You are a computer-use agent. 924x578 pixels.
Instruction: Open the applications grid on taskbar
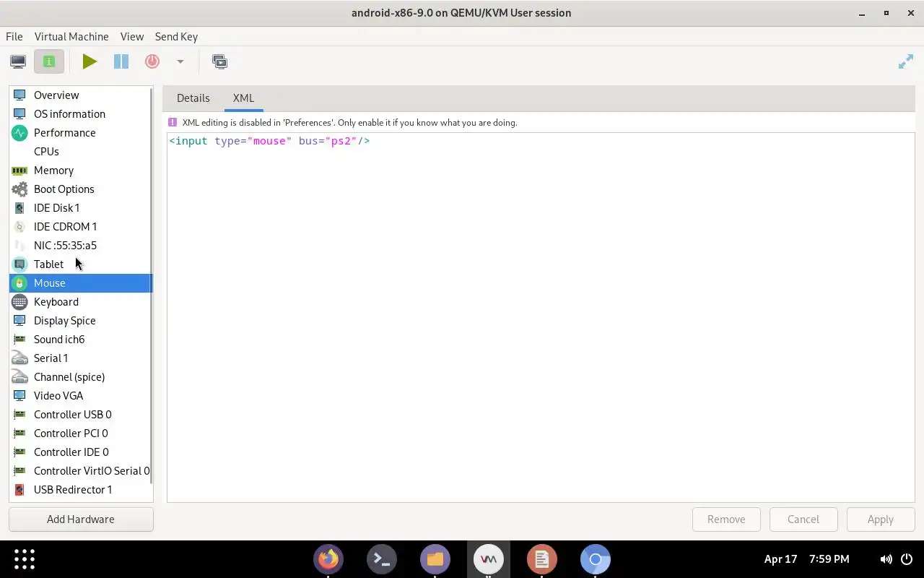click(x=25, y=559)
